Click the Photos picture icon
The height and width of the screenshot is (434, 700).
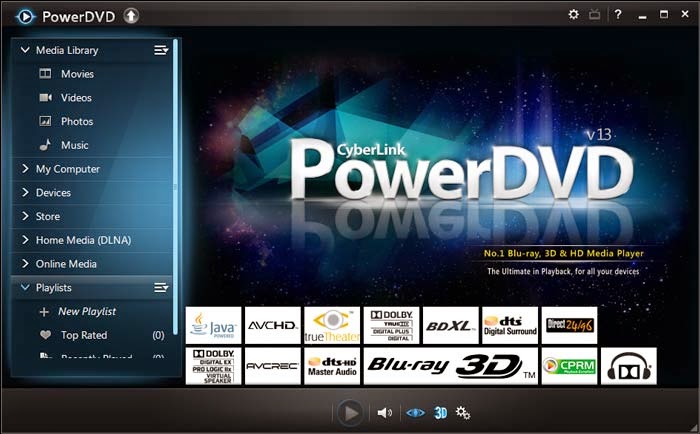pyautogui.click(x=45, y=121)
